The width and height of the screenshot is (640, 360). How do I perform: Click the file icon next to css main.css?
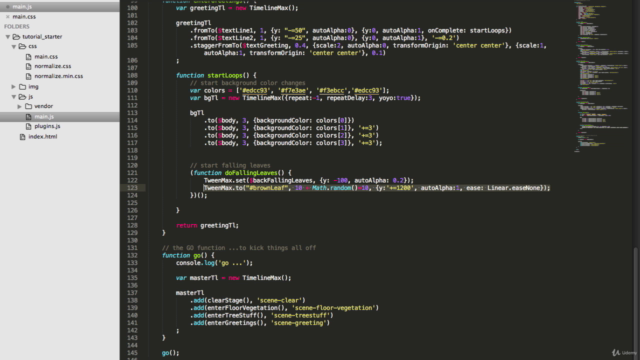[x=29, y=57]
